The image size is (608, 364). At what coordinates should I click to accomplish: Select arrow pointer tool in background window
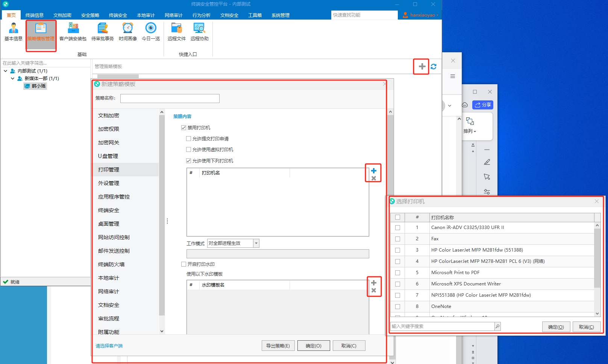click(487, 177)
